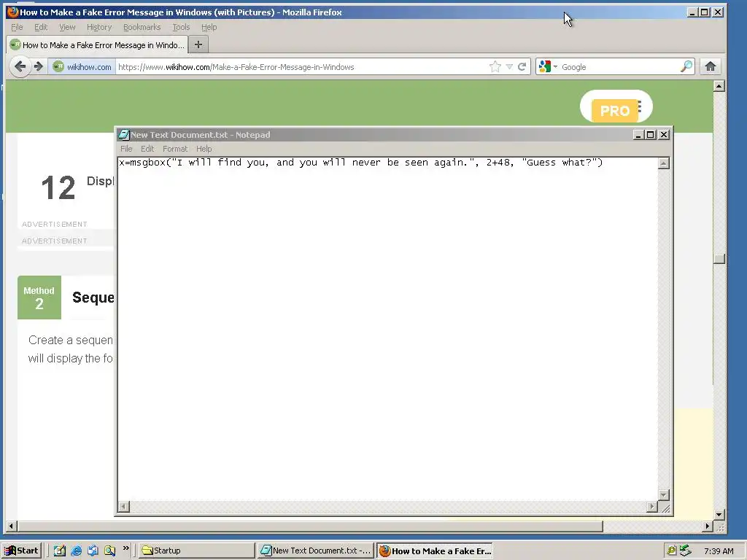Click Notepad horizontal scrollbar right arrow
747x560 pixels.
(652, 506)
